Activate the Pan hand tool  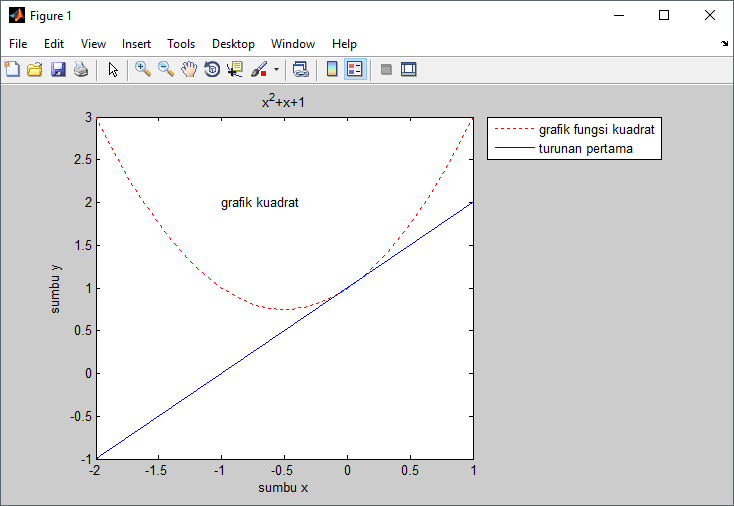pos(189,69)
